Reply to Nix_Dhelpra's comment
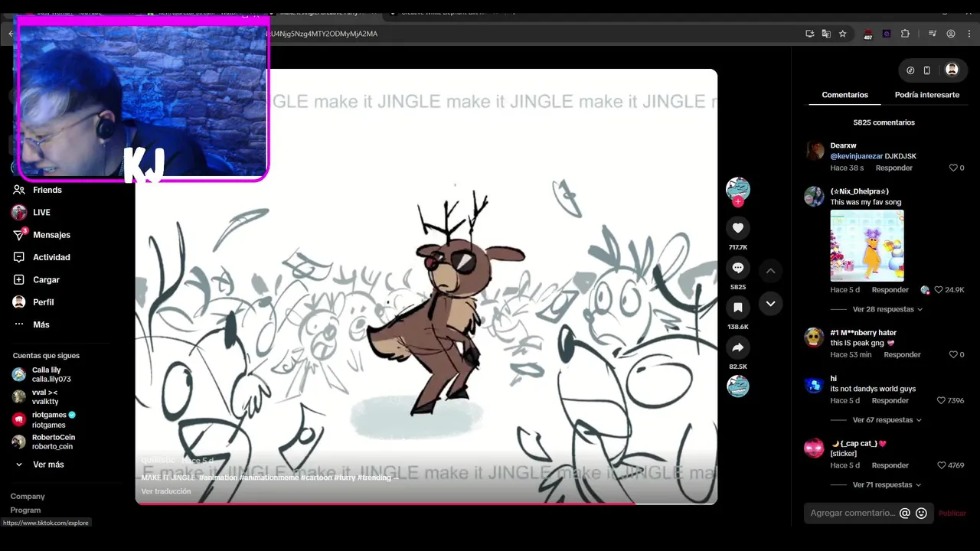 click(890, 290)
